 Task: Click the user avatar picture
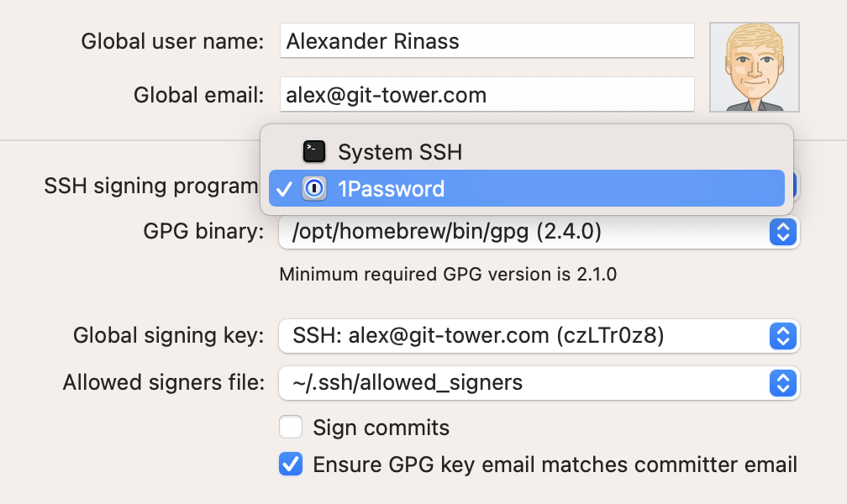pos(754,67)
